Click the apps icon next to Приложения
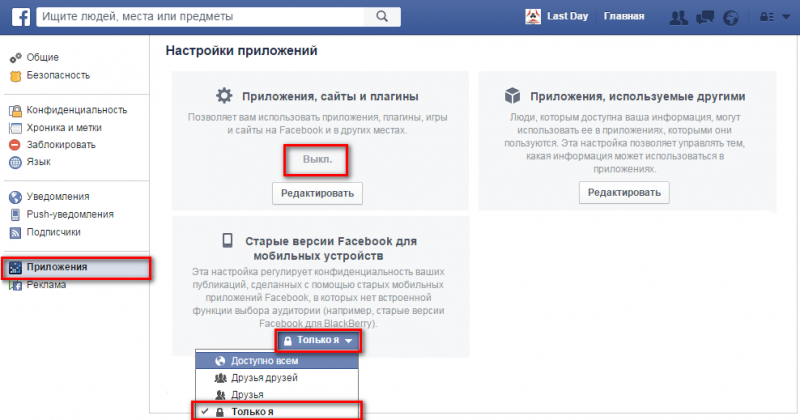This screenshot has width=800, height=420. click(x=15, y=267)
